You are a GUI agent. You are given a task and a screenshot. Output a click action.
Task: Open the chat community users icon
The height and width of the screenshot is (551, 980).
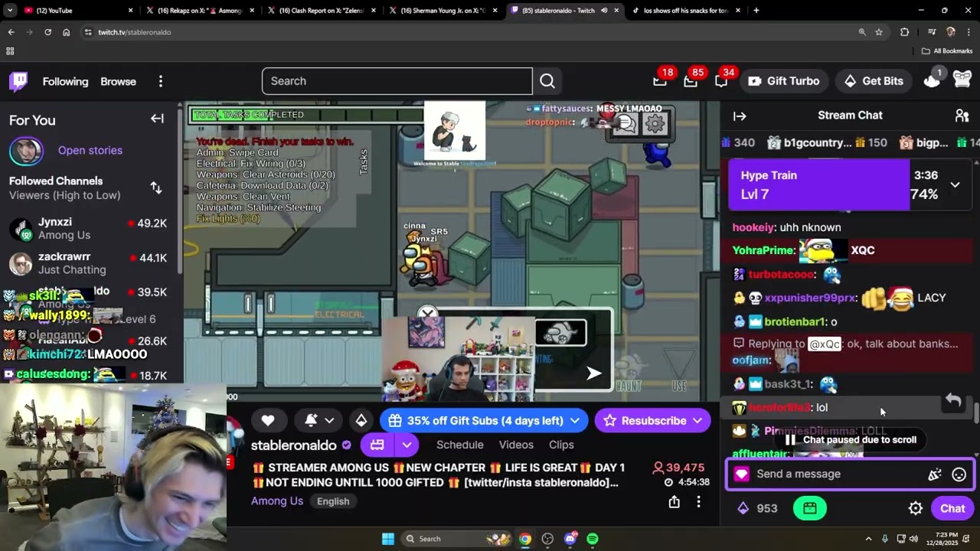tap(962, 116)
